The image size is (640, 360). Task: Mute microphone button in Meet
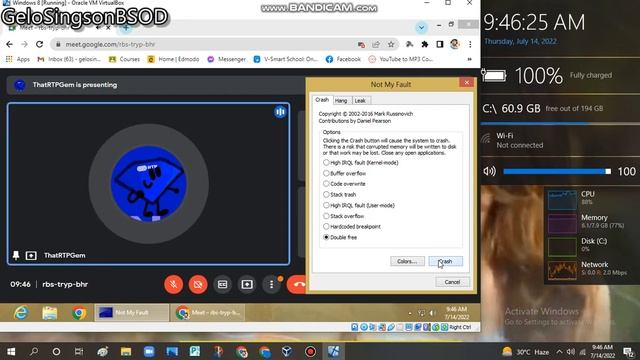[173, 284]
